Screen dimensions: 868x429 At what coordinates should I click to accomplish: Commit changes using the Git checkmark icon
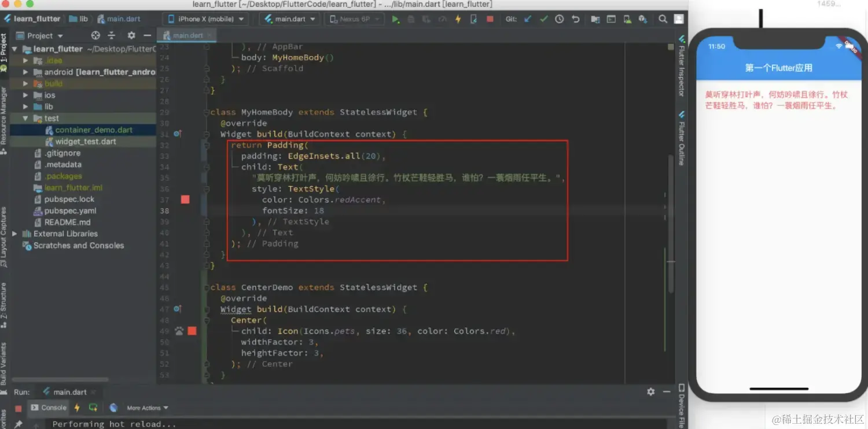[543, 19]
